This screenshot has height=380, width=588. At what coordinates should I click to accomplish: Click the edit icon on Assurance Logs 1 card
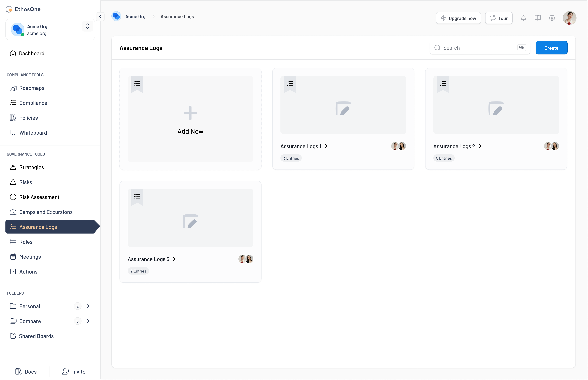point(343,108)
